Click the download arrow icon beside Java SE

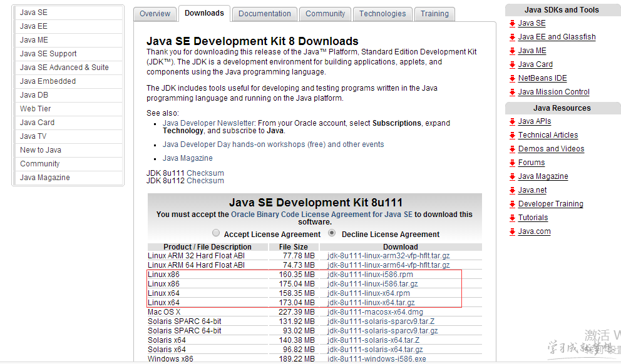point(512,23)
